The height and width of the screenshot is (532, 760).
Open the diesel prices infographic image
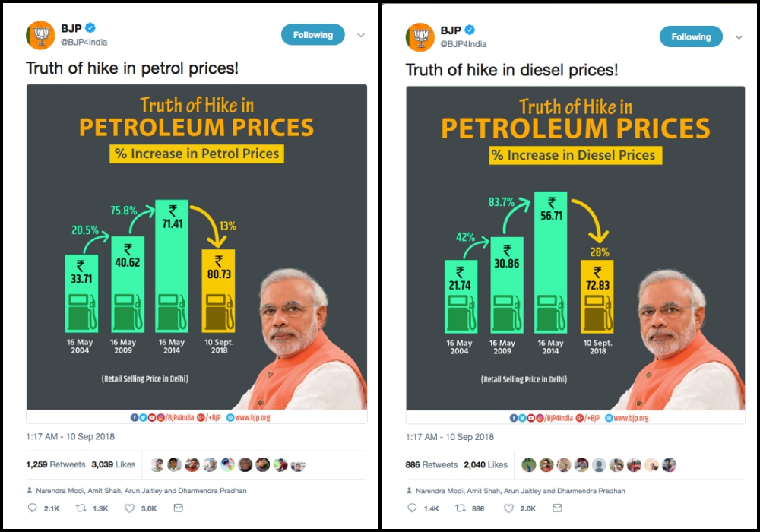pos(575,249)
